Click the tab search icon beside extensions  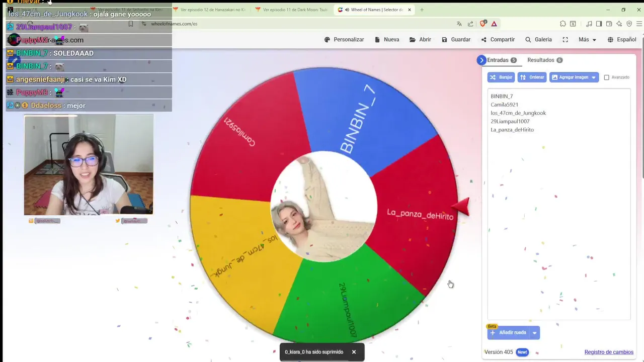tap(573, 24)
